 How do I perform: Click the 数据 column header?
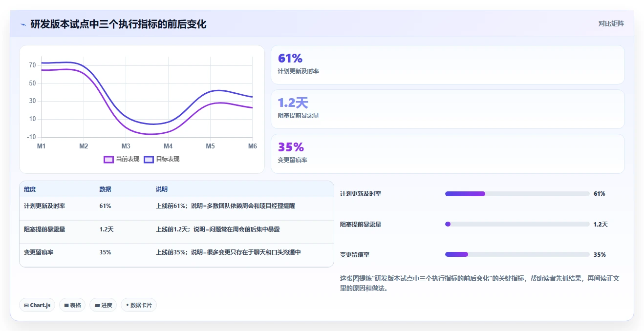[x=105, y=189]
